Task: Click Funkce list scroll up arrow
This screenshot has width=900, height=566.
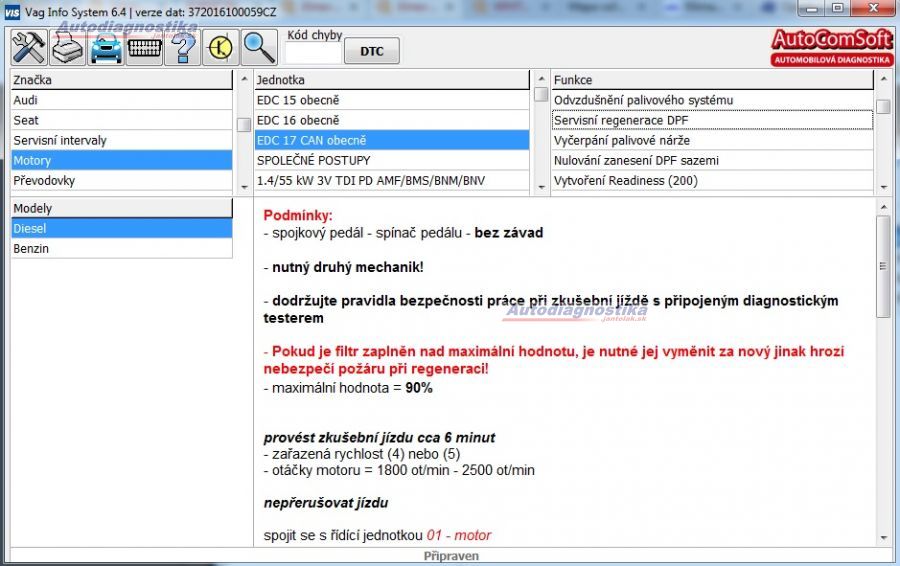Action: [883, 78]
